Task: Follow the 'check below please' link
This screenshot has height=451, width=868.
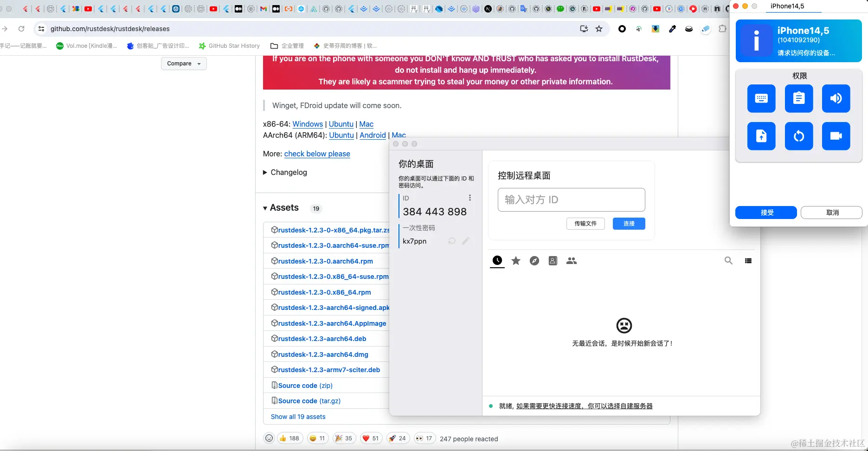Action: point(317,154)
